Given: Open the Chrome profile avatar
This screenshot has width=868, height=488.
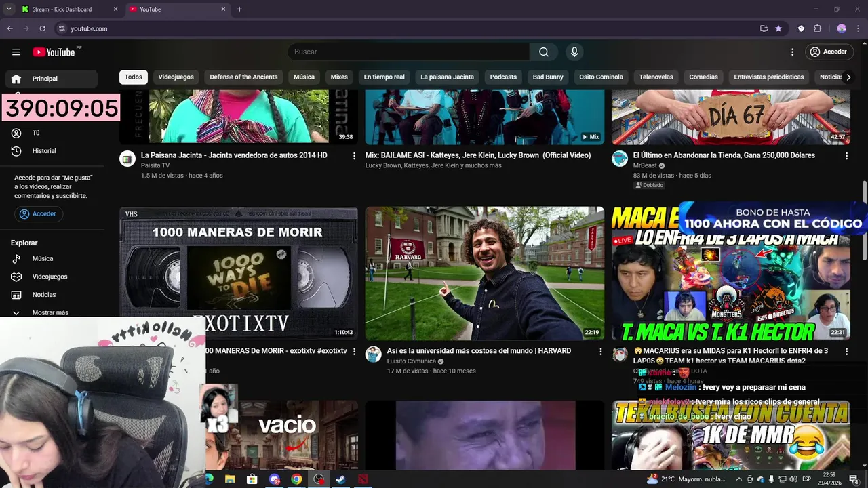Looking at the screenshot, I should (842, 28).
